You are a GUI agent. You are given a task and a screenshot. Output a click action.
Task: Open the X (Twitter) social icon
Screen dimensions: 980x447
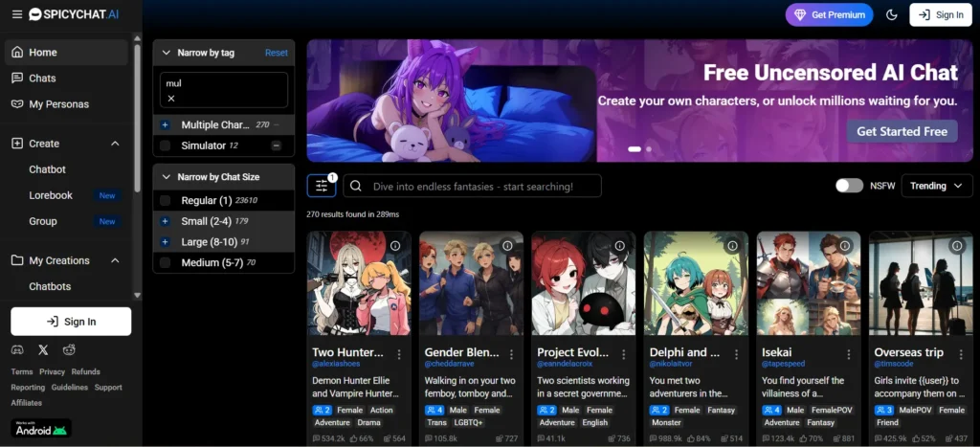tap(43, 350)
